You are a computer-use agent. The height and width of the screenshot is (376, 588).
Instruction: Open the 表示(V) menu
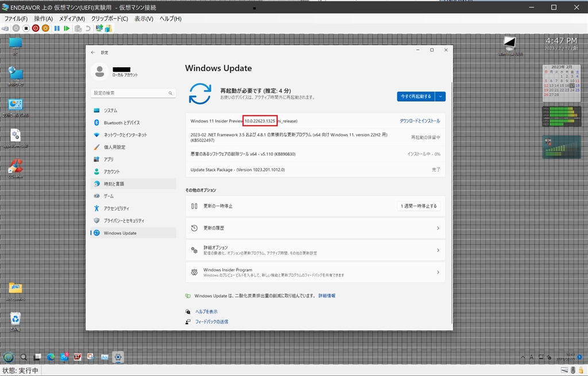coord(144,19)
